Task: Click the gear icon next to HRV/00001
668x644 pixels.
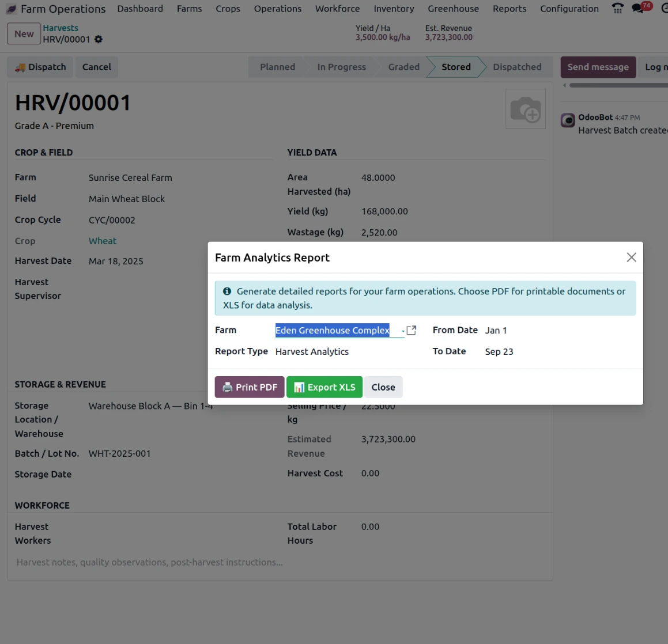Action: click(99, 39)
